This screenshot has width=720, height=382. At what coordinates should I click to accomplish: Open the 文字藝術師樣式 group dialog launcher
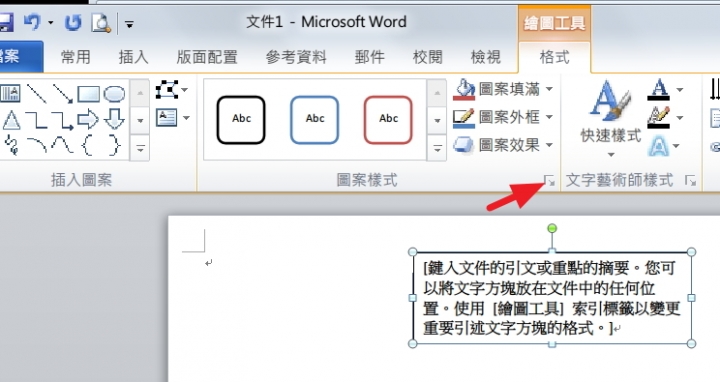tap(690, 180)
